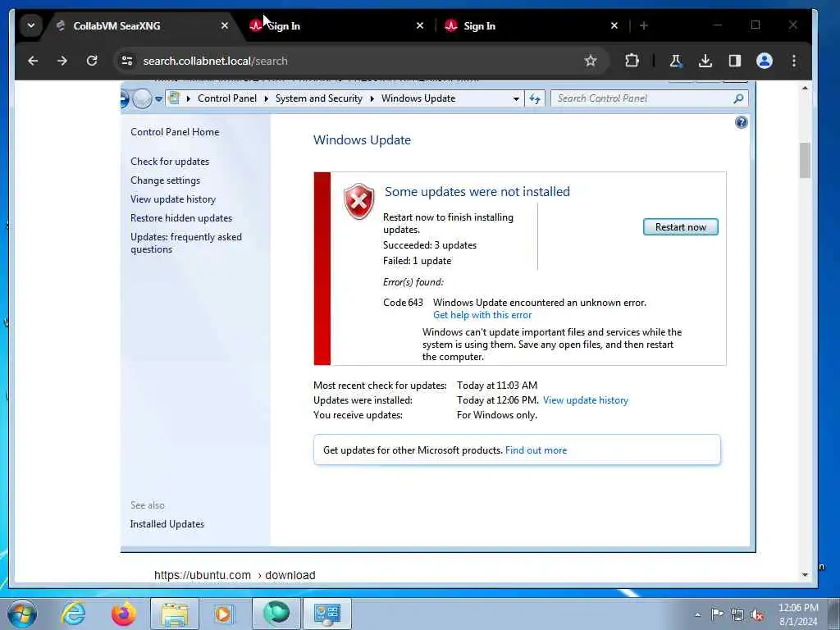Open Windows Media Player in taskbar
The image size is (840, 630).
[225, 614]
